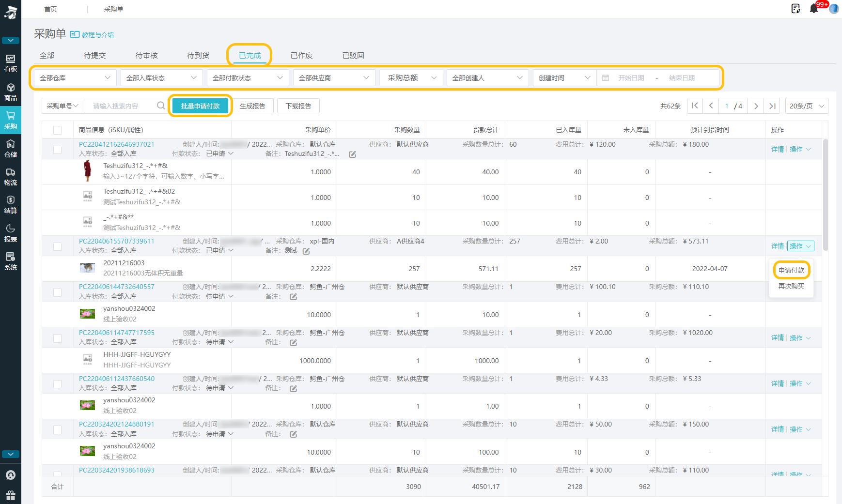Check the box for order PC220324202124880191

[57, 429]
